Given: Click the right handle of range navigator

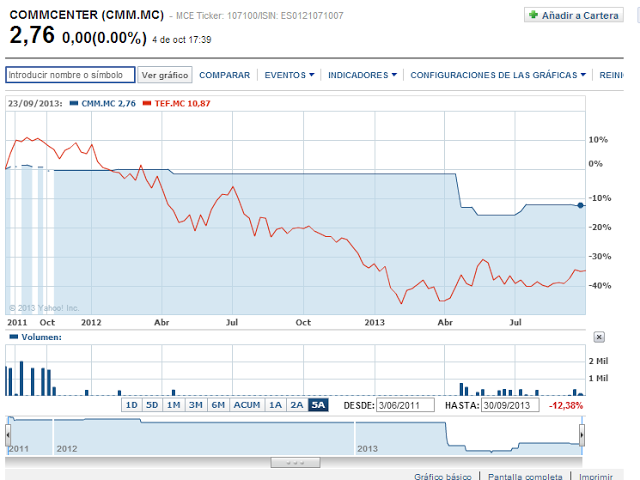Looking at the screenshot, I should click(x=581, y=435).
